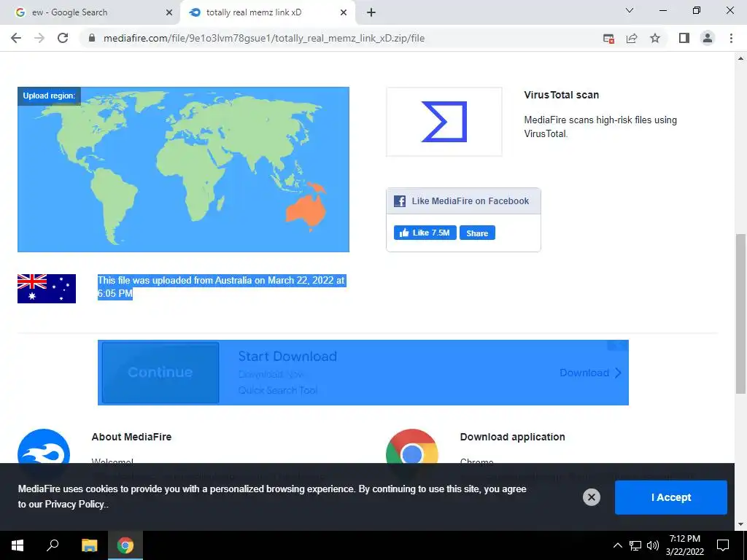Bookmark this page with the star icon
Image resolution: width=747 pixels, height=560 pixels.
point(655,38)
